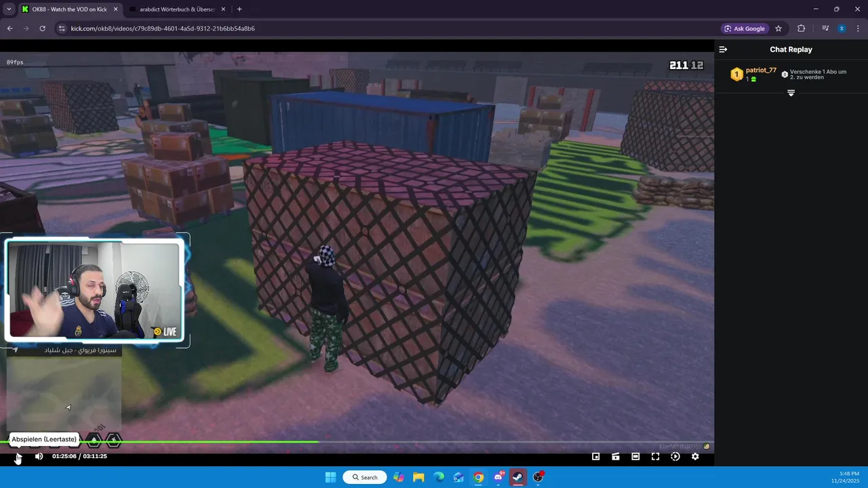The image size is (868, 488).
Task: Bookmark this page with star icon
Action: tap(778, 28)
